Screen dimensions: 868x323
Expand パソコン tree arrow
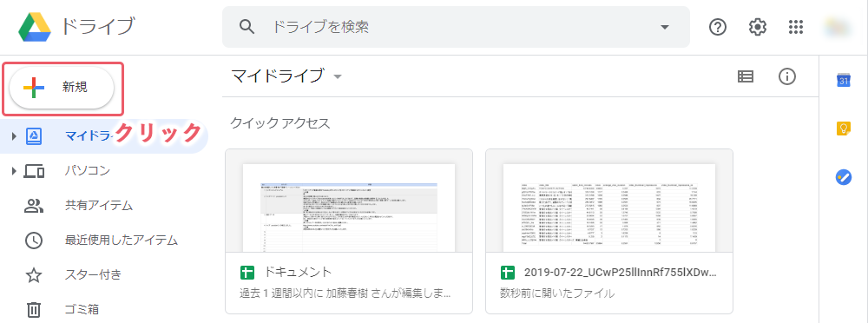(14, 171)
